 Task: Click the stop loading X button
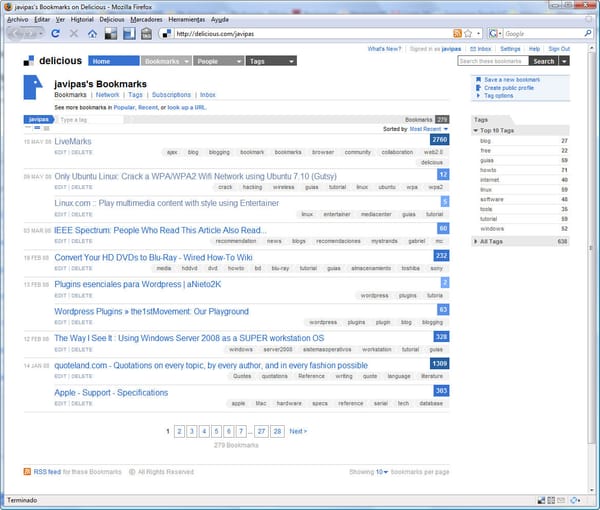coord(75,33)
